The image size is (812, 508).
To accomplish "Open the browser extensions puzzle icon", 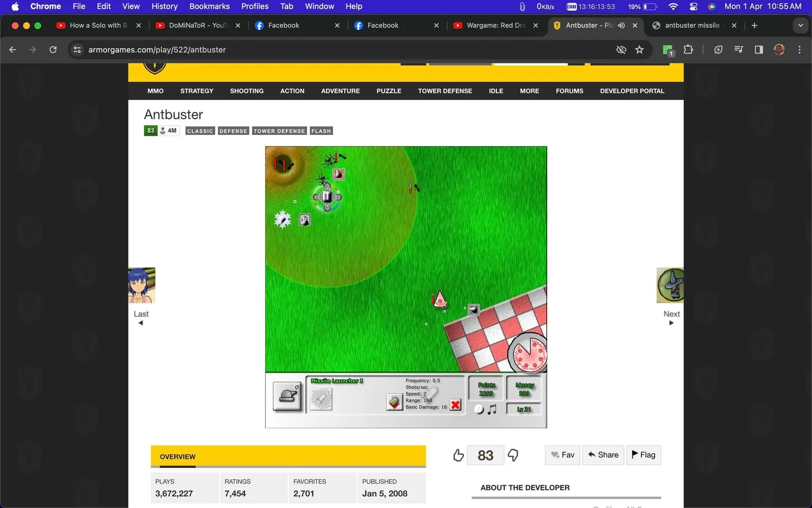I will tap(688, 49).
